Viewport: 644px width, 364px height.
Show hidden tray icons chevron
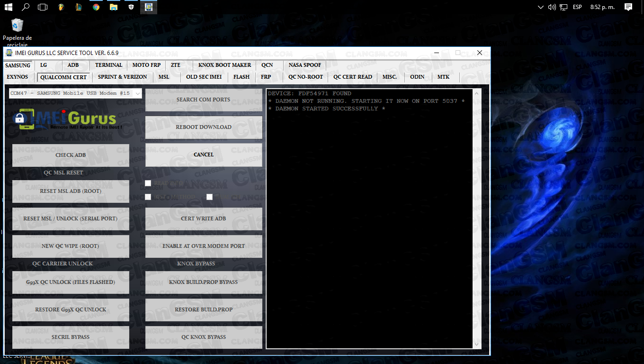541,7
